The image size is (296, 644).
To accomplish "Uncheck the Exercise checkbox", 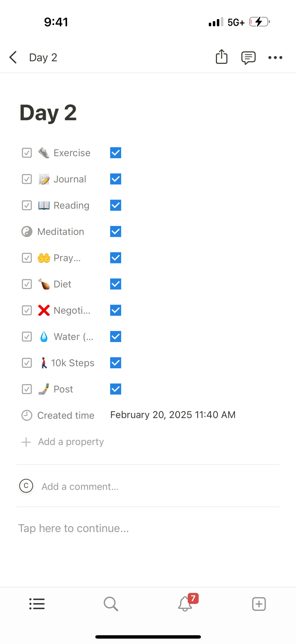I will (115, 153).
